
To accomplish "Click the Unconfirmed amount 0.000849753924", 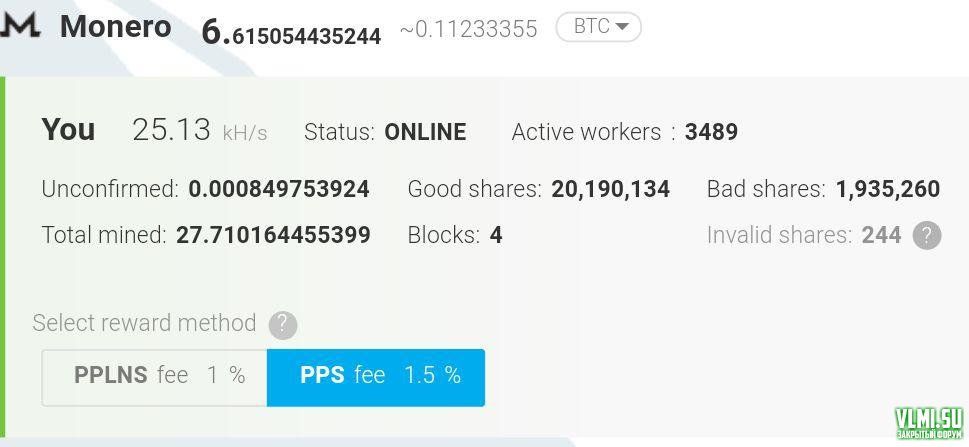I will 279,189.
